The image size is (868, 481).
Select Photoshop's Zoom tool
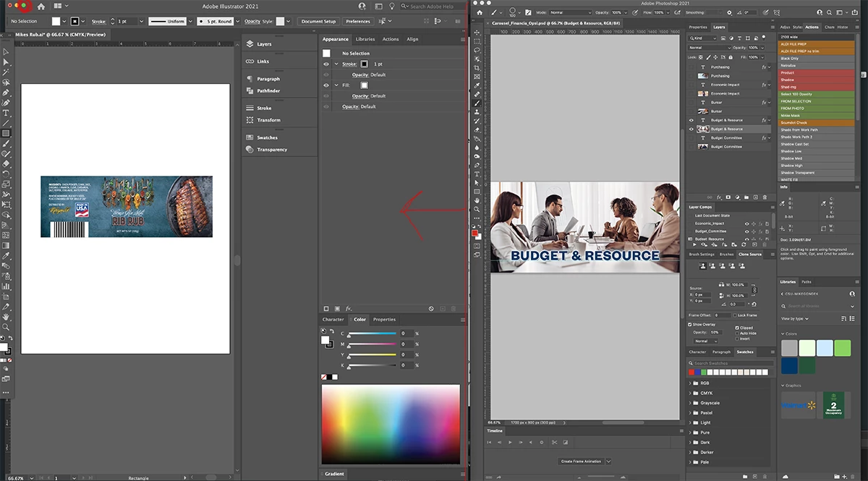coord(477,209)
